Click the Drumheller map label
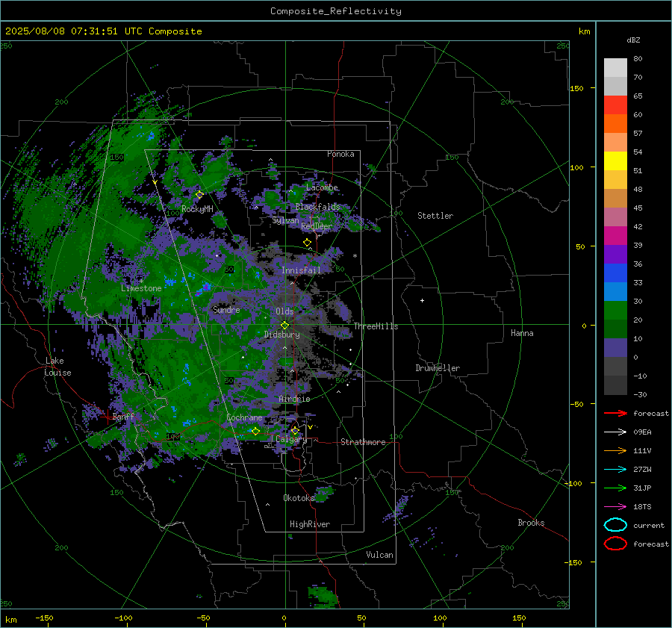 pyautogui.click(x=438, y=368)
